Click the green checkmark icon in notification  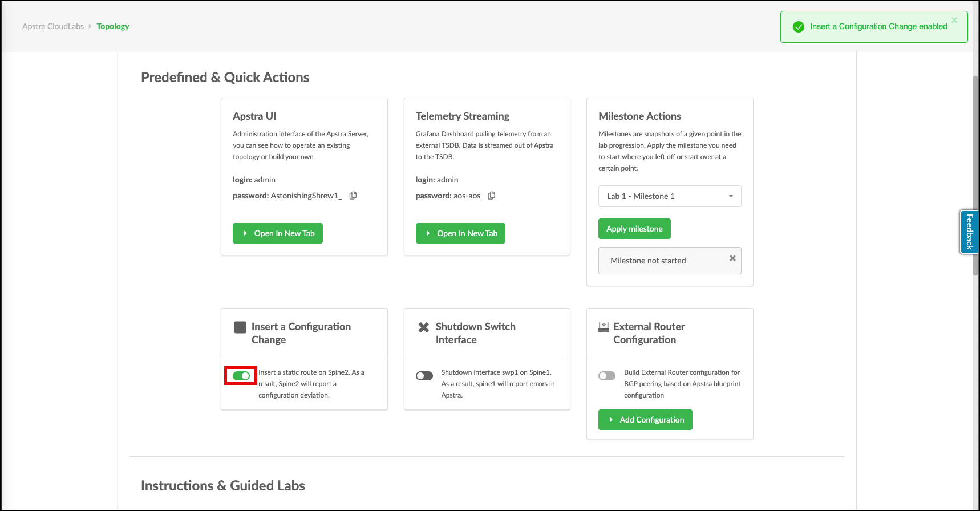pyautogui.click(x=799, y=27)
